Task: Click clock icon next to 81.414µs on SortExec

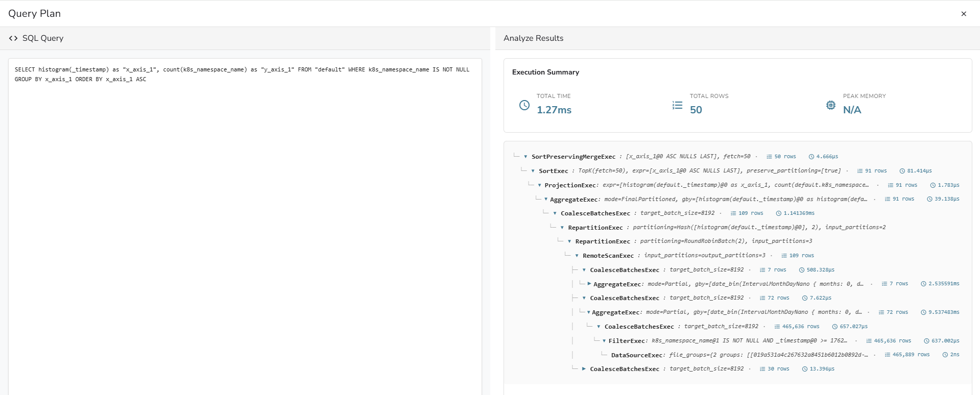Action: [902, 171]
